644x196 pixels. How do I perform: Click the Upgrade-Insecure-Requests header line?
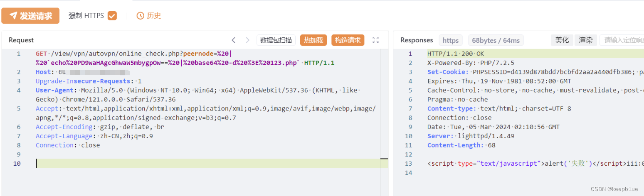[89, 81]
